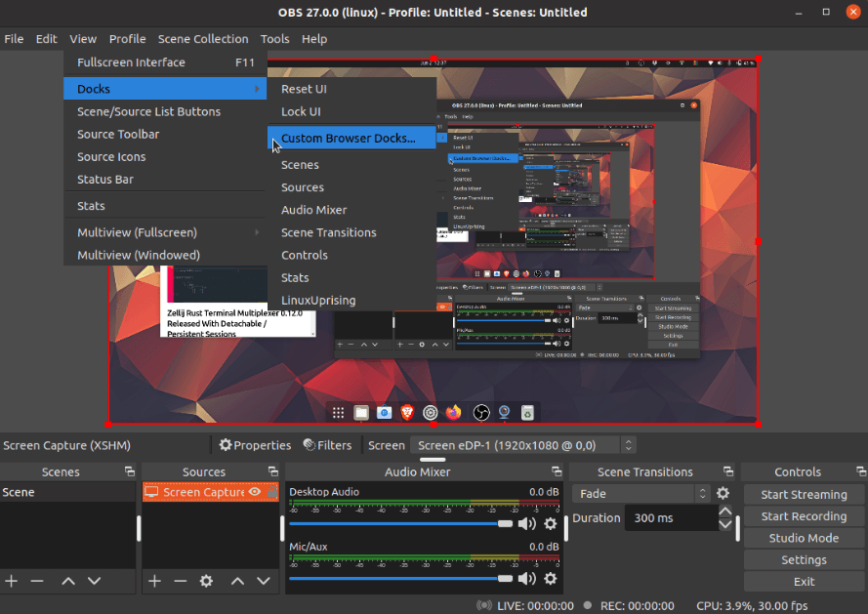Click Start Streaming
The image size is (868, 614).
point(804,494)
